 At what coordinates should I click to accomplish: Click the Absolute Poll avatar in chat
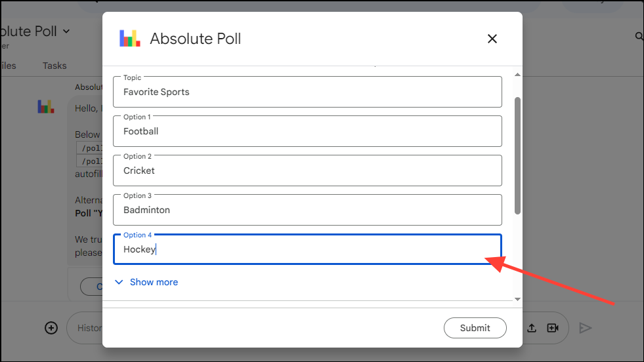pyautogui.click(x=46, y=106)
